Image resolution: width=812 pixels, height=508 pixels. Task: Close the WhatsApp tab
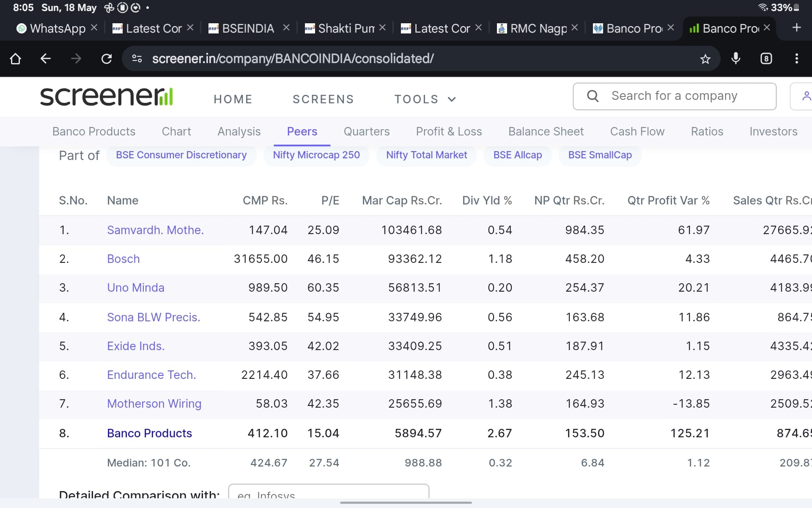tap(94, 28)
